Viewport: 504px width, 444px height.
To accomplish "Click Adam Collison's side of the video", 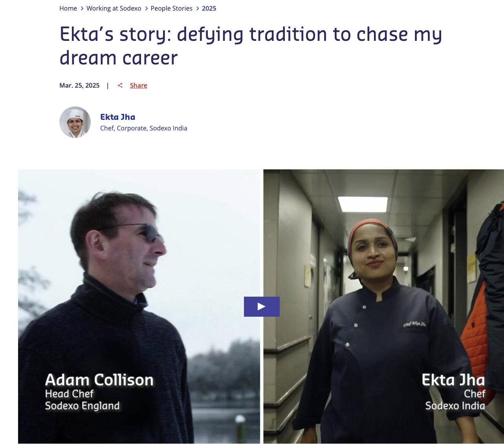I will point(139,306).
